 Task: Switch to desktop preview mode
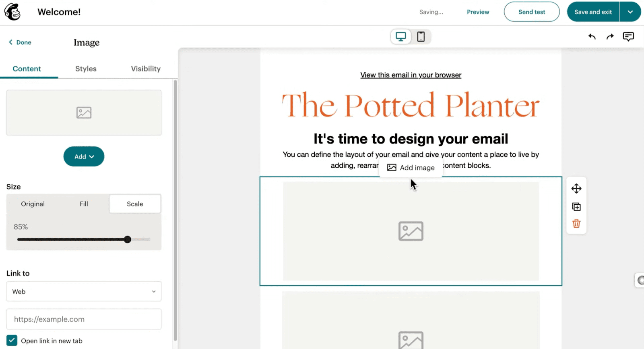click(x=401, y=37)
